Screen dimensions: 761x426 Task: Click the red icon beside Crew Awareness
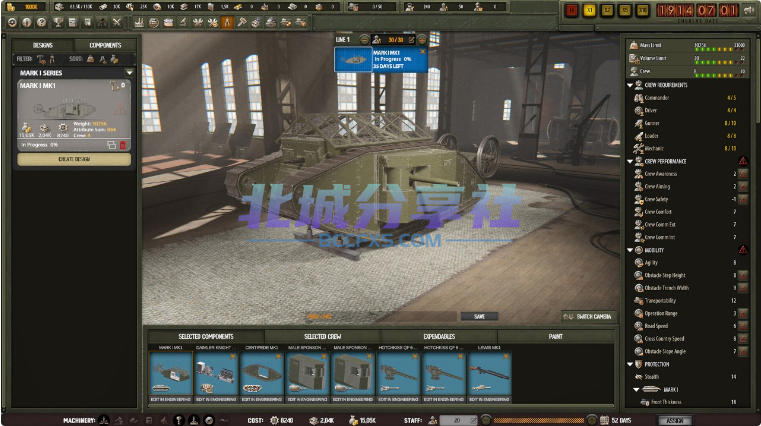743,174
